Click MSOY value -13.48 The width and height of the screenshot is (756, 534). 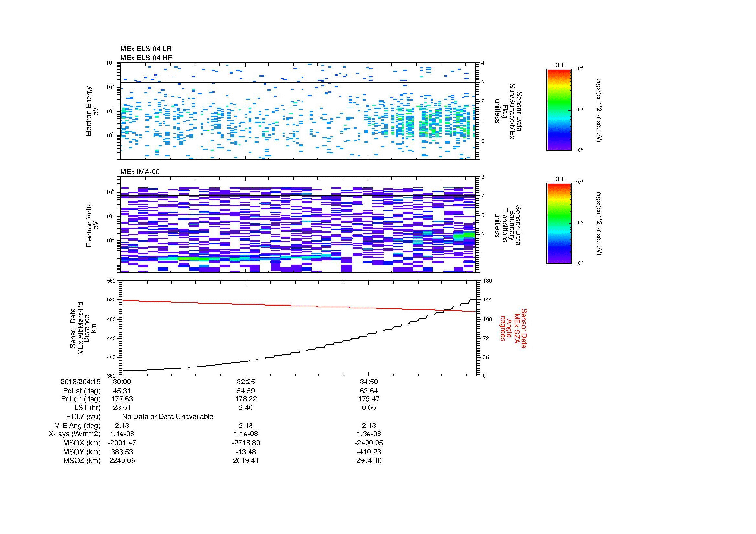(x=246, y=452)
